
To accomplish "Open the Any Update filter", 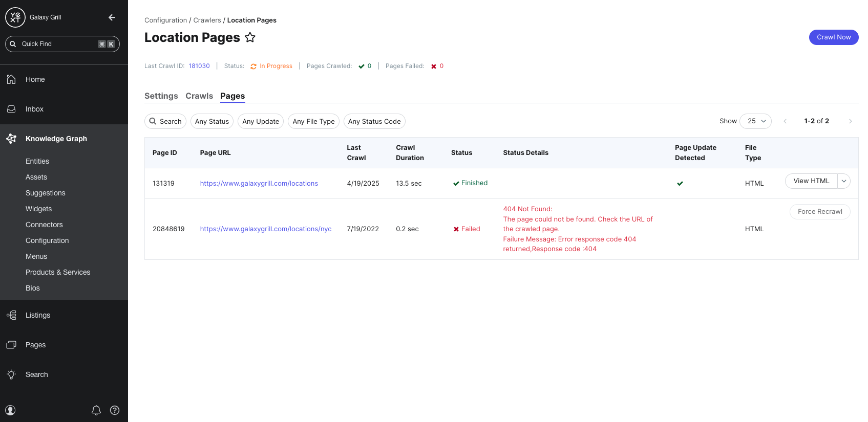I will (261, 121).
